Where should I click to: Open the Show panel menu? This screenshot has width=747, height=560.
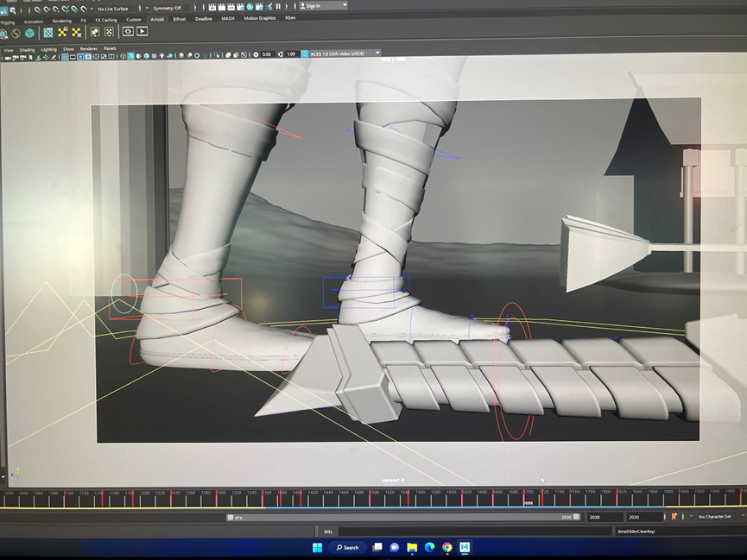click(68, 49)
